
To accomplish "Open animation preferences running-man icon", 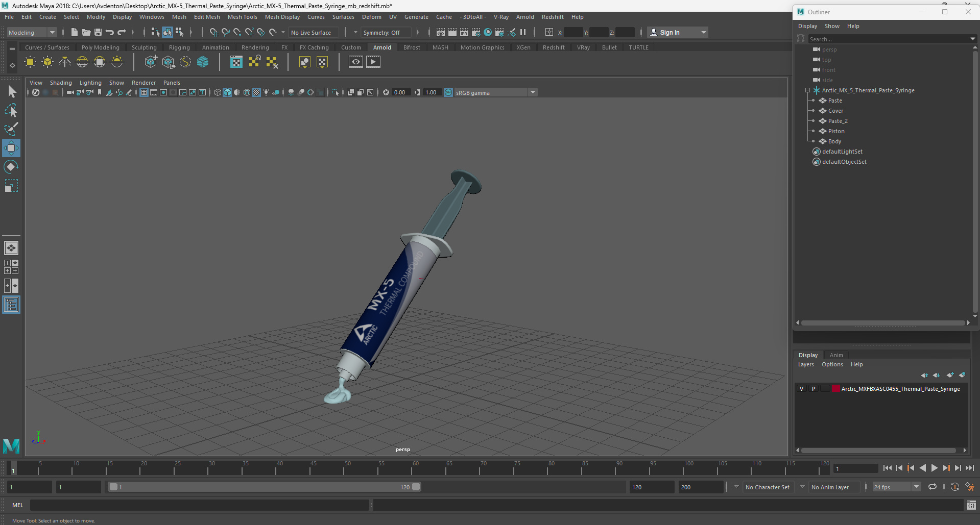I will coord(970,487).
